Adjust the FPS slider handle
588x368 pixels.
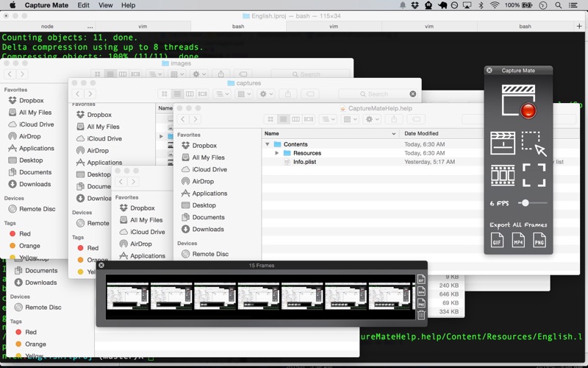click(526, 202)
